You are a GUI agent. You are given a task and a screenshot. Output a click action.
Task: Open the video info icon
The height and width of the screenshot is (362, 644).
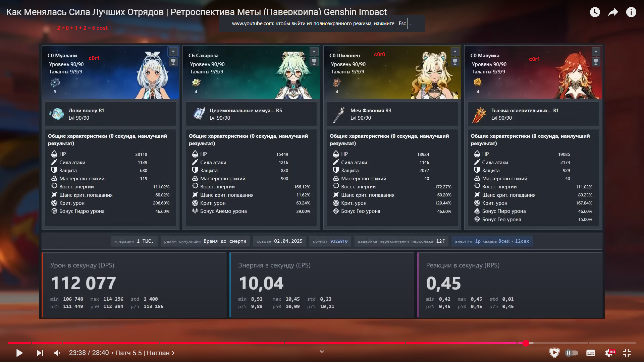(x=631, y=12)
